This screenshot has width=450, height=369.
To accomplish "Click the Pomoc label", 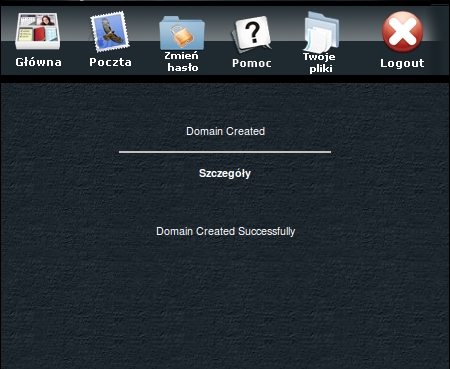I will (x=252, y=63).
